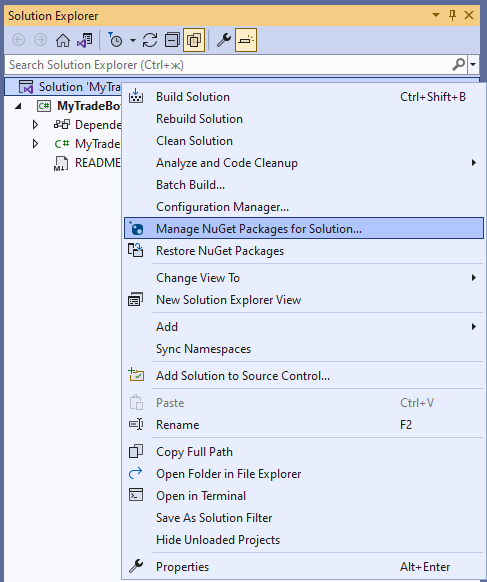Toggle the auto-hide pin for Solution Explorer
The height and width of the screenshot is (582, 487).
452,16
